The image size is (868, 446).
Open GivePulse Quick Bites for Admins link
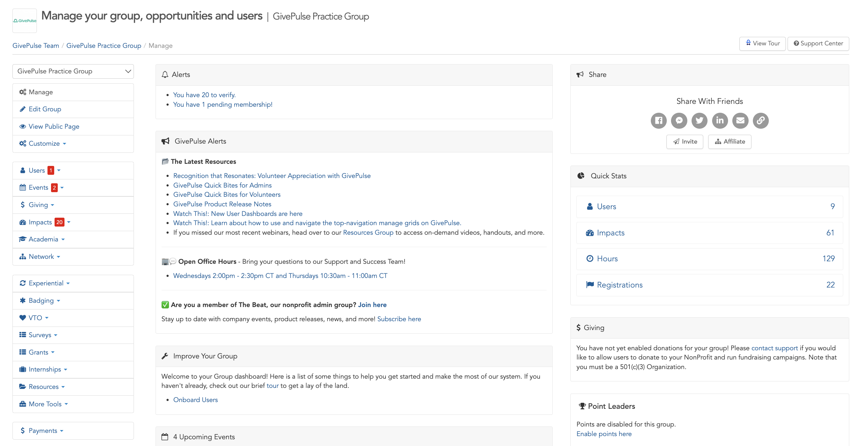222,185
